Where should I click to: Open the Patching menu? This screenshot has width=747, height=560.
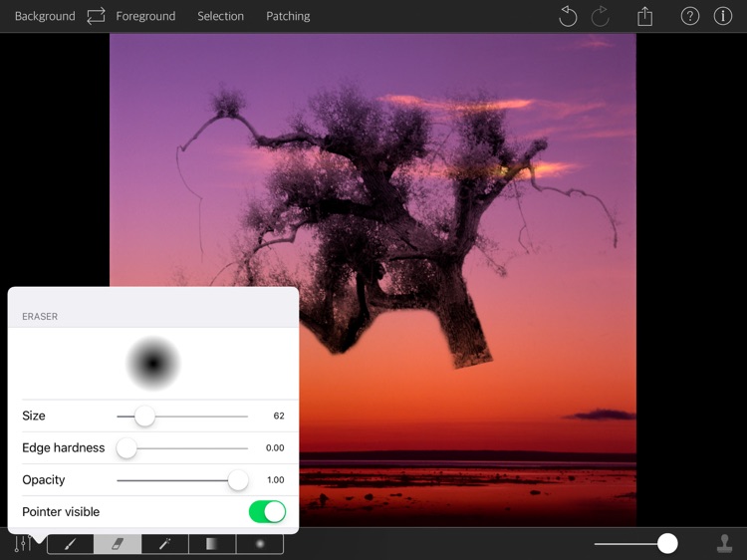point(288,16)
